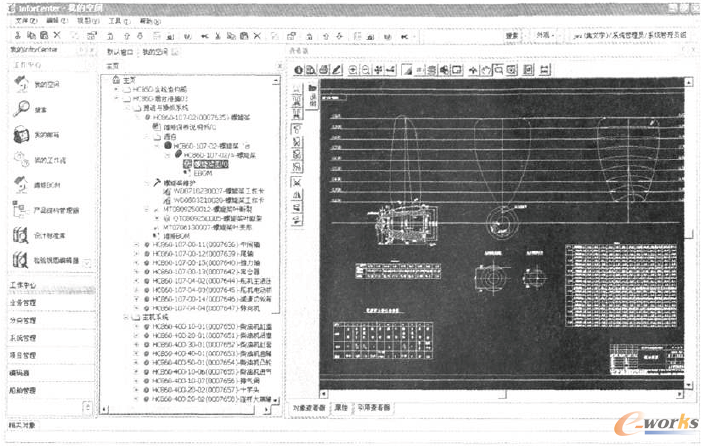Expand HC860-107-00-12(0007639) 尾轴 node
This screenshot has height=446, width=709.
[136, 254]
